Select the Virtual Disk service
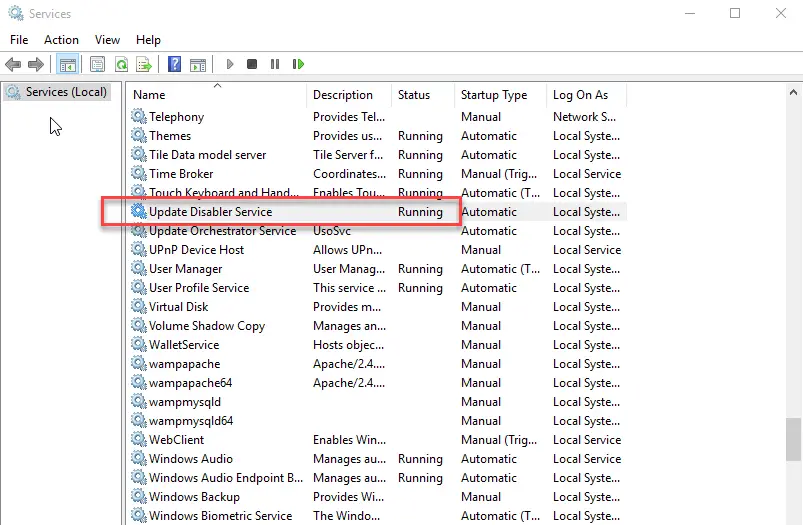803x525 pixels. (x=377, y=307)
